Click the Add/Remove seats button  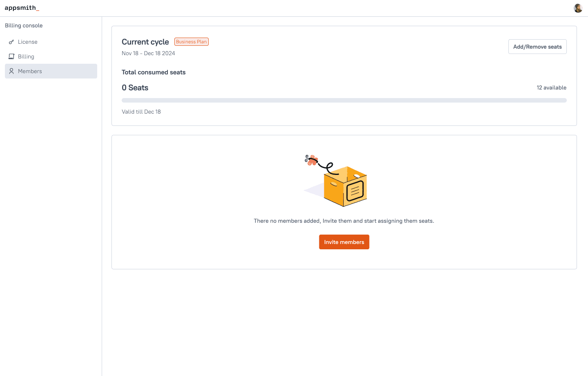[537, 47]
